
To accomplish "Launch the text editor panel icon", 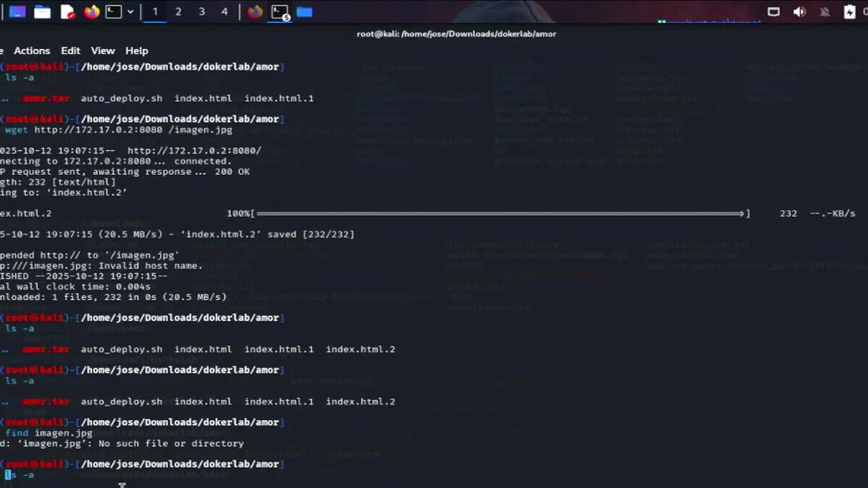I will tap(67, 12).
